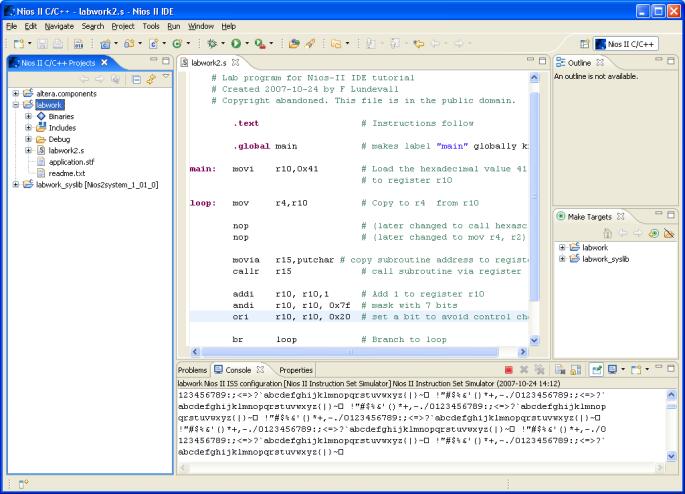Click the Hide Excluded Targets icon in Make Targets
685x494 pixels.
(668, 232)
